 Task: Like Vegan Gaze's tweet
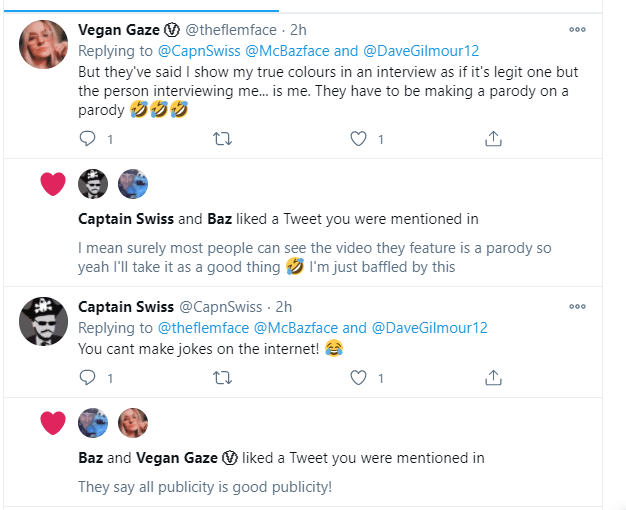(358, 139)
